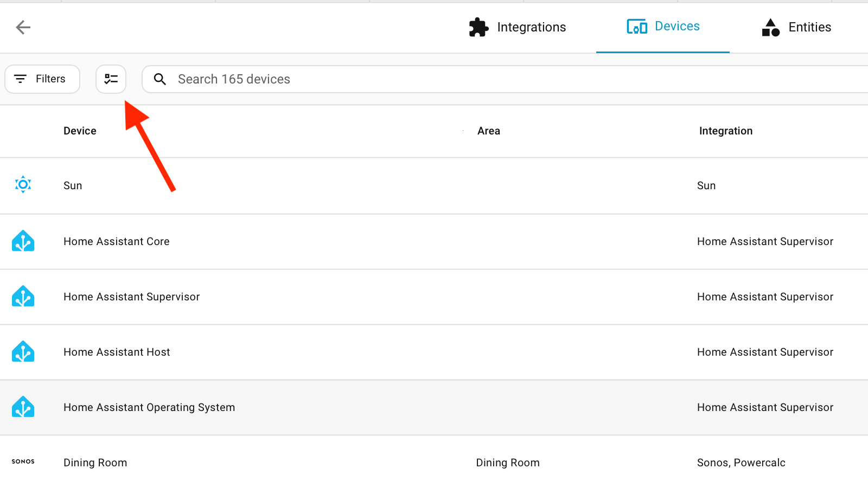The image size is (868, 488).
Task: Open the Entities tab
Action: [x=796, y=27]
